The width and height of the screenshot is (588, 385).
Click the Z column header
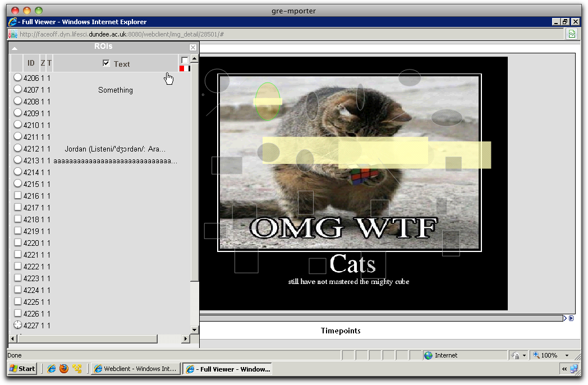(x=43, y=63)
